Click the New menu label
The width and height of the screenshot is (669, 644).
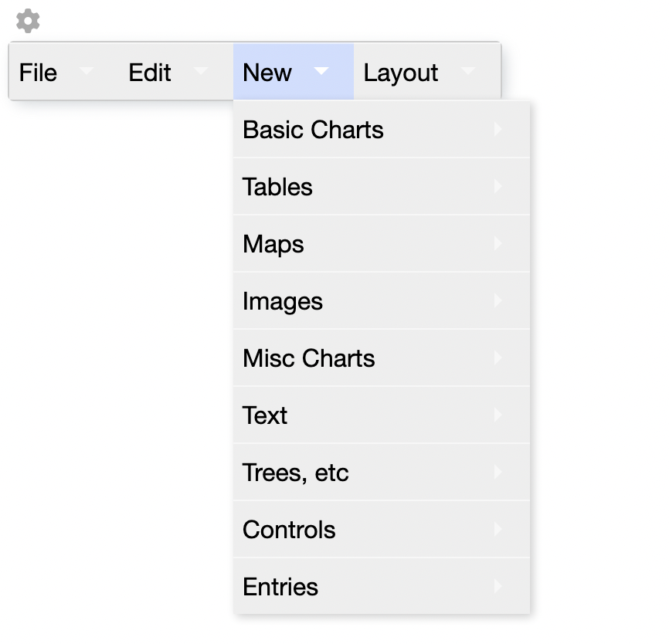coord(267,73)
